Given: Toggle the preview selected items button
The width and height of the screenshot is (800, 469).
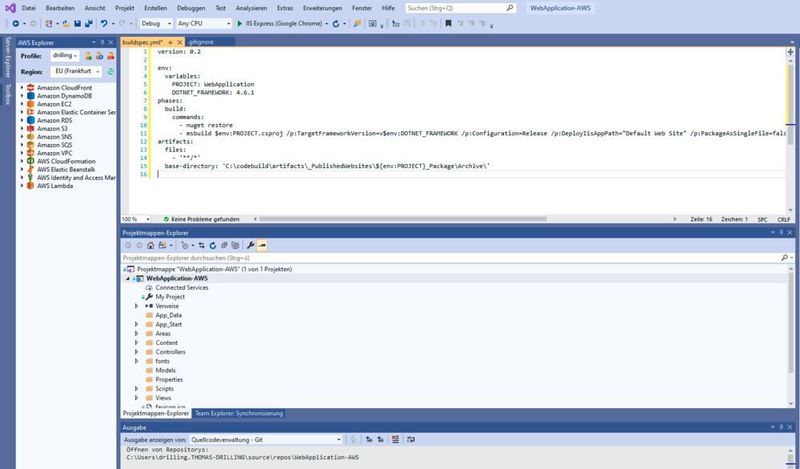Looking at the screenshot, I should tap(262, 245).
